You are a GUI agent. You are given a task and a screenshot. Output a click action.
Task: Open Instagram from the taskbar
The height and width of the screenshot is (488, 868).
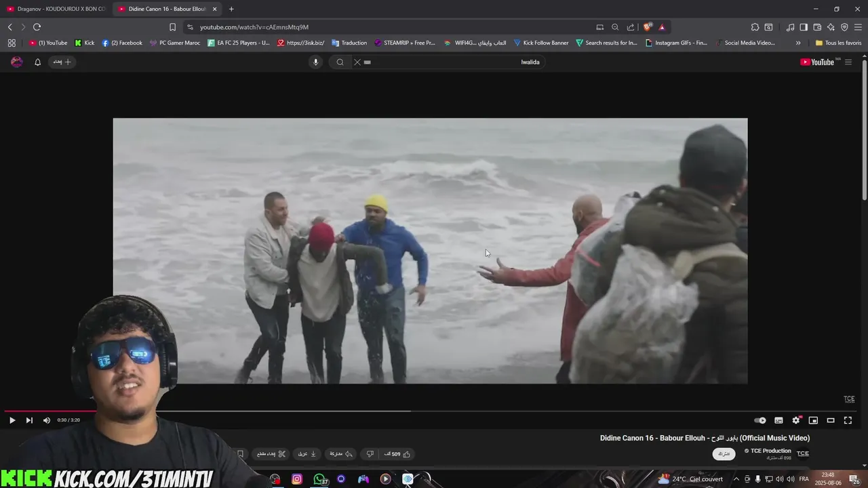[297, 479]
